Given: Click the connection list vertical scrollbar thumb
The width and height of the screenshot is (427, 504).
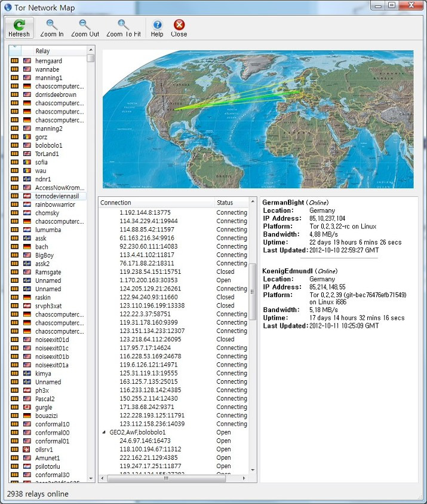Looking at the screenshot, I should tap(253, 292).
